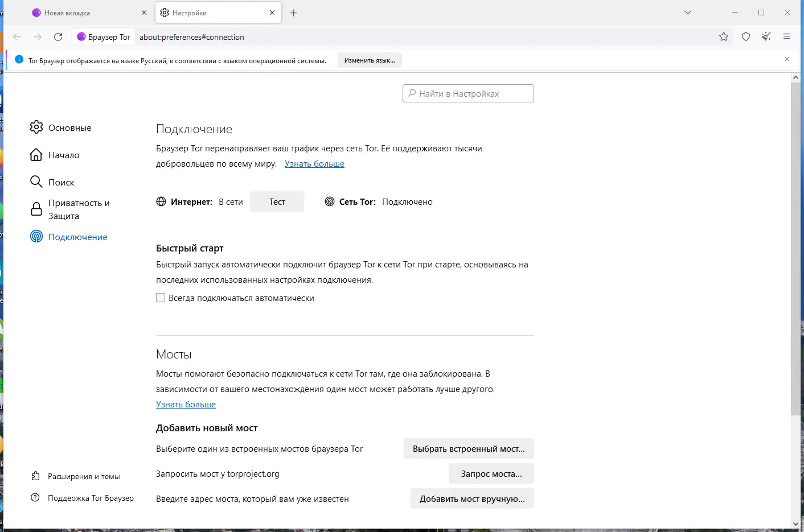Click the Основные gear icon
Screen dimensions: 804x532
pos(36,127)
